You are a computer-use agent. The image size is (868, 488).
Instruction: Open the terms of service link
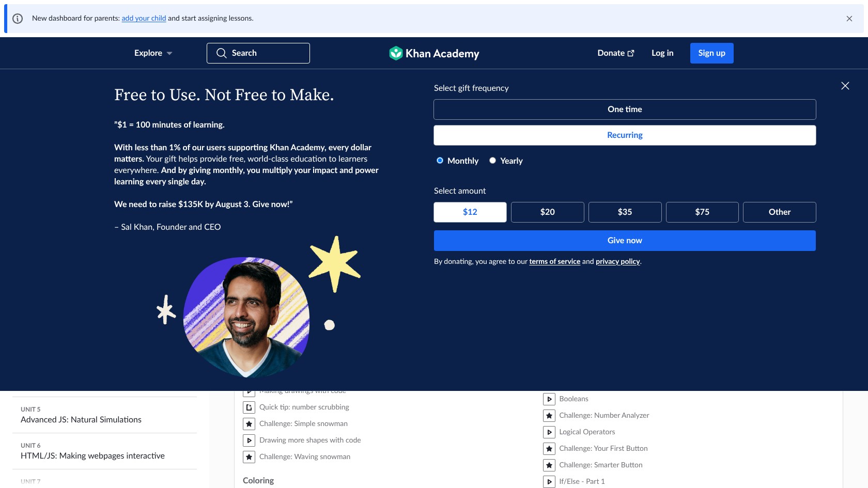(555, 262)
